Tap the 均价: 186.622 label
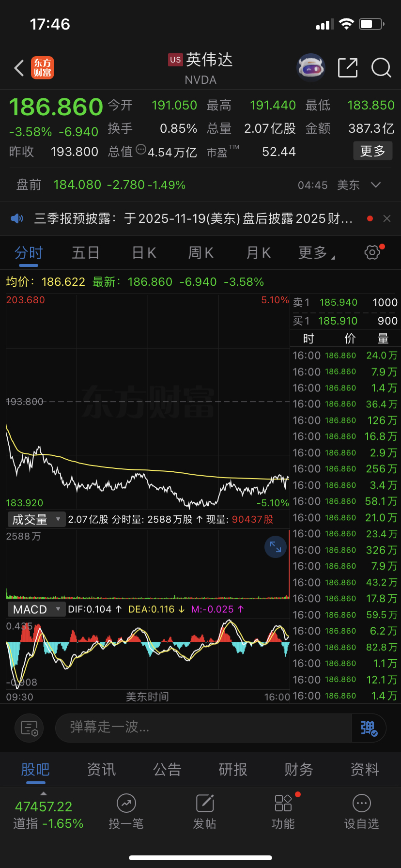Screen dimensions: 401x868 point(46,282)
